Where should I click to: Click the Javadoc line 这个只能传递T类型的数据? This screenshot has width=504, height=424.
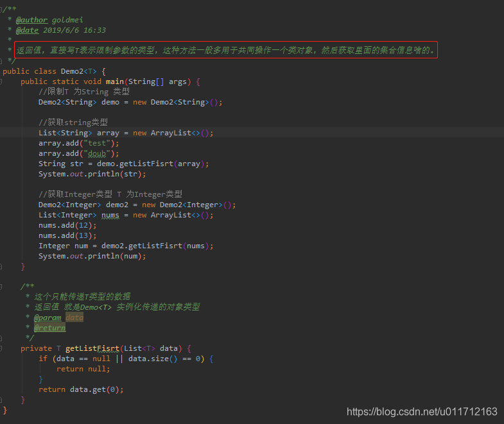(82, 296)
